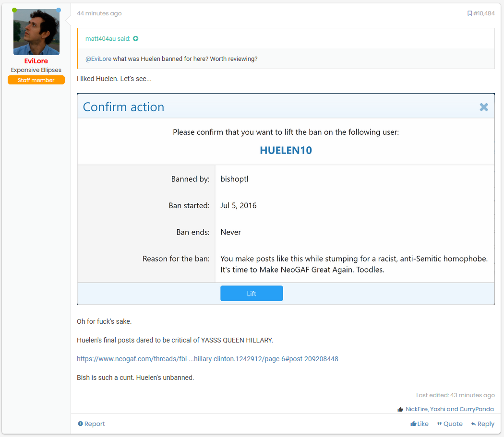Open matt404au said quote source link
Image resolution: width=504 pixels, height=437 pixels.
pos(108,38)
